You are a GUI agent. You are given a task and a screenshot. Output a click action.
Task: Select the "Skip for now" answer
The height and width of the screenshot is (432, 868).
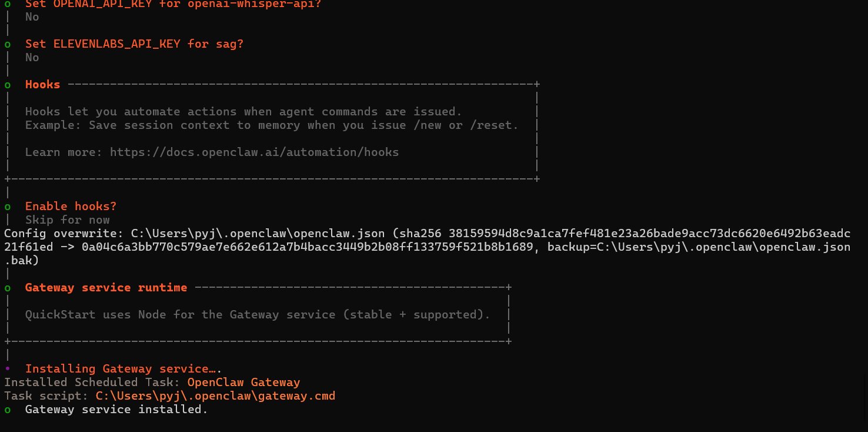point(67,220)
